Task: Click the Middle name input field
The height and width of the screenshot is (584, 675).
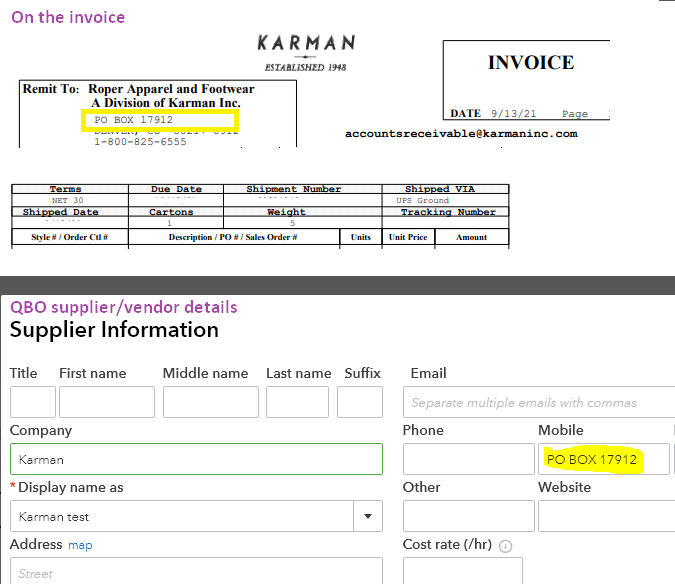Action: 211,402
